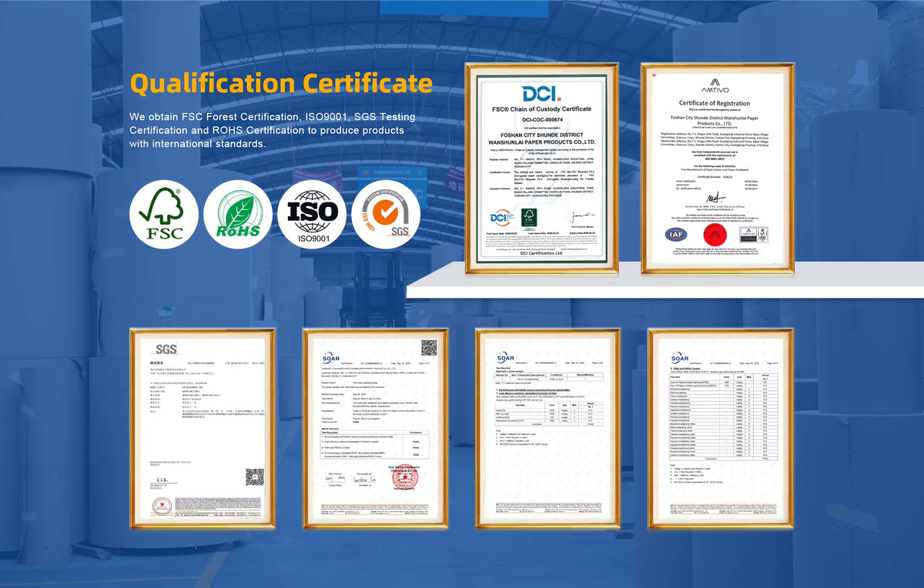Click the orange SGS ISO 9001 badge
The image size is (924, 588).
pyautogui.click(x=386, y=214)
